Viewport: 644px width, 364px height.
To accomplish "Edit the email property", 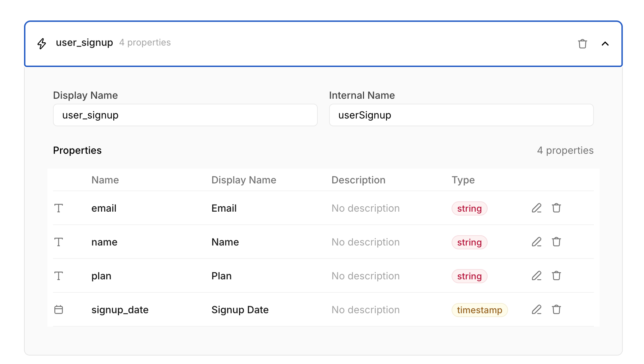I will point(536,208).
